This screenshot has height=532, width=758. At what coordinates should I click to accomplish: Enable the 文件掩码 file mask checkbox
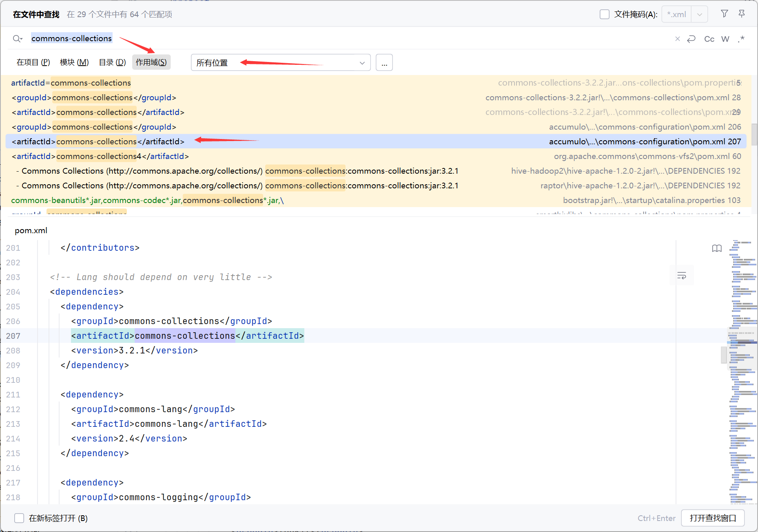tap(605, 14)
